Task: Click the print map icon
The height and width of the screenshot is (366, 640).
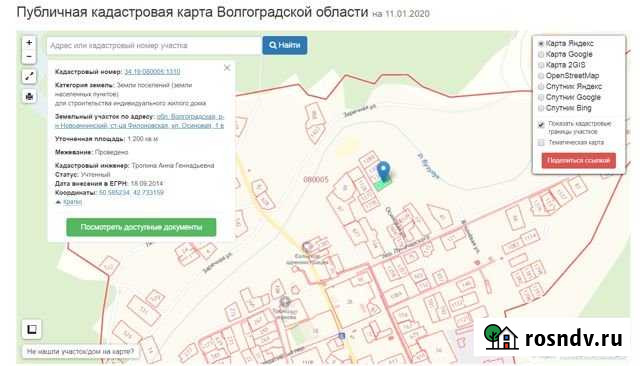Action: click(29, 97)
